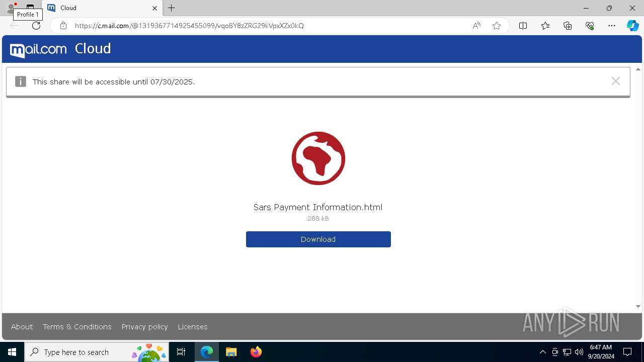Click the address bar URL
Screen dimensions: 644x362
(x=189, y=26)
